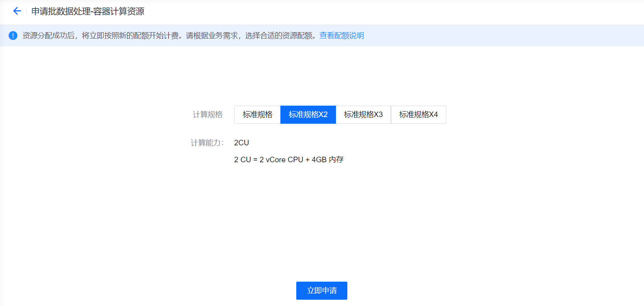Choose 标准规格X4 compute option
This screenshot has width=644, height=306.
point(418,115)
